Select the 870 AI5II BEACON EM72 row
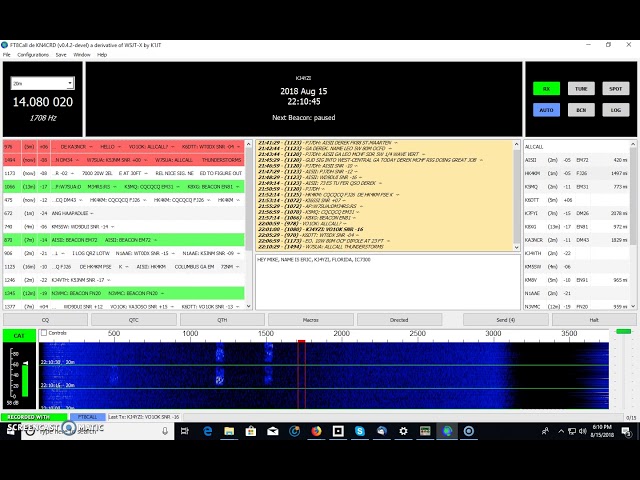 click(124, 240)
